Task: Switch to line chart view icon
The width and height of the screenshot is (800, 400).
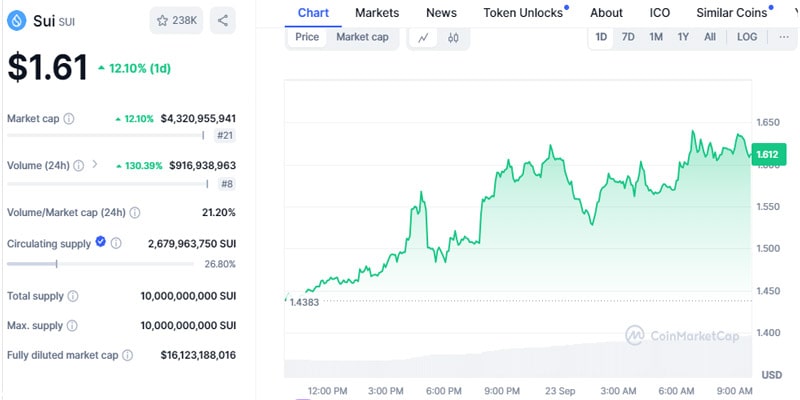Action: [x=423, y=37]
